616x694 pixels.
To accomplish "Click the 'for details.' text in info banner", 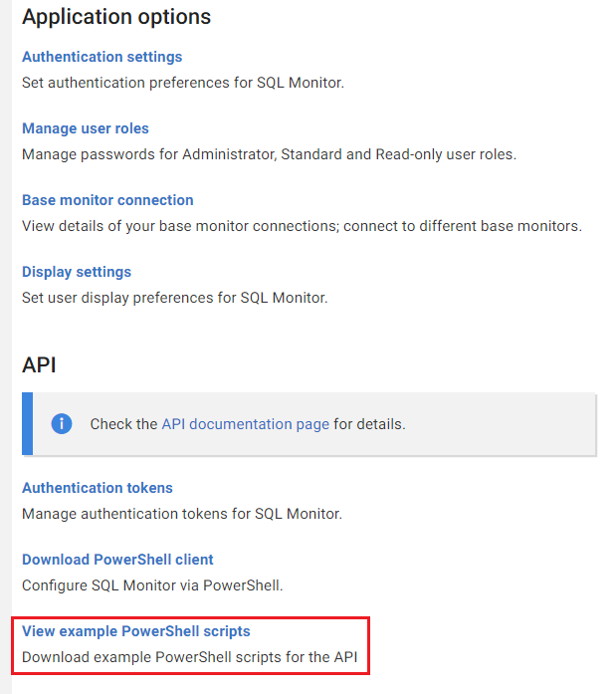I will pyautogui.click(x=369, y=424).
